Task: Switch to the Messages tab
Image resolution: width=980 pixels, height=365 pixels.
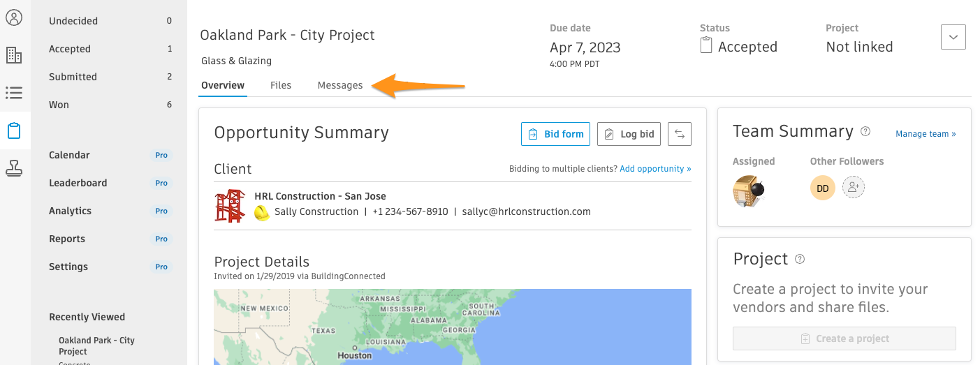Action: [340, 85]
